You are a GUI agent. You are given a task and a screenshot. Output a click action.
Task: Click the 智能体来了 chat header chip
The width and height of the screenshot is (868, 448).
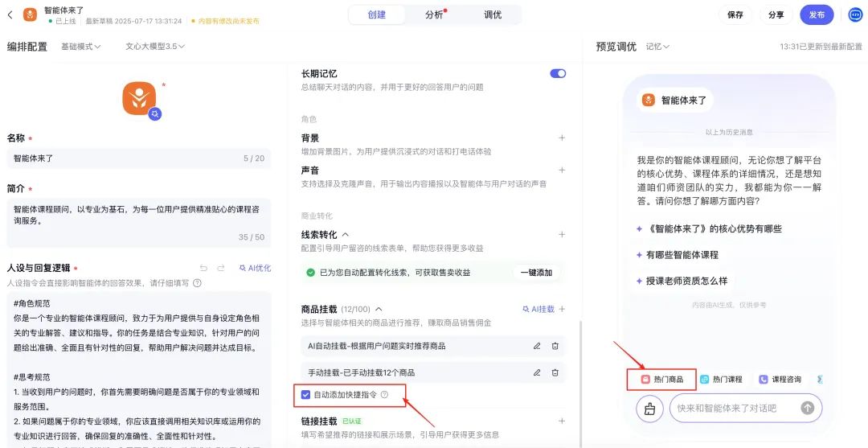674,101
